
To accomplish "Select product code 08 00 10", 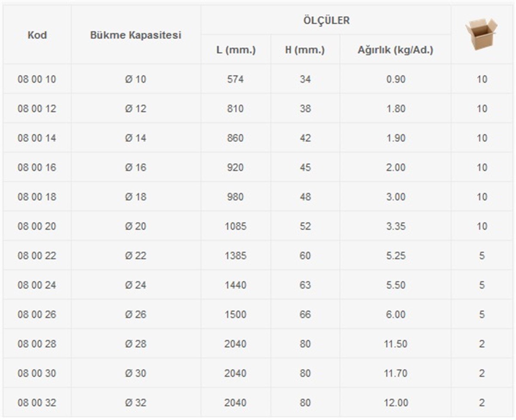I will point(37,80).
